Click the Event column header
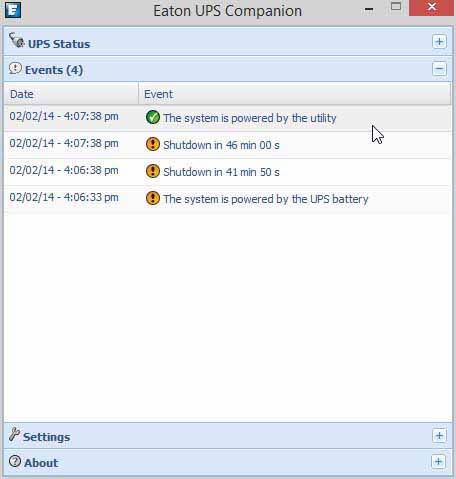The image size is (456, 479). 295,94
